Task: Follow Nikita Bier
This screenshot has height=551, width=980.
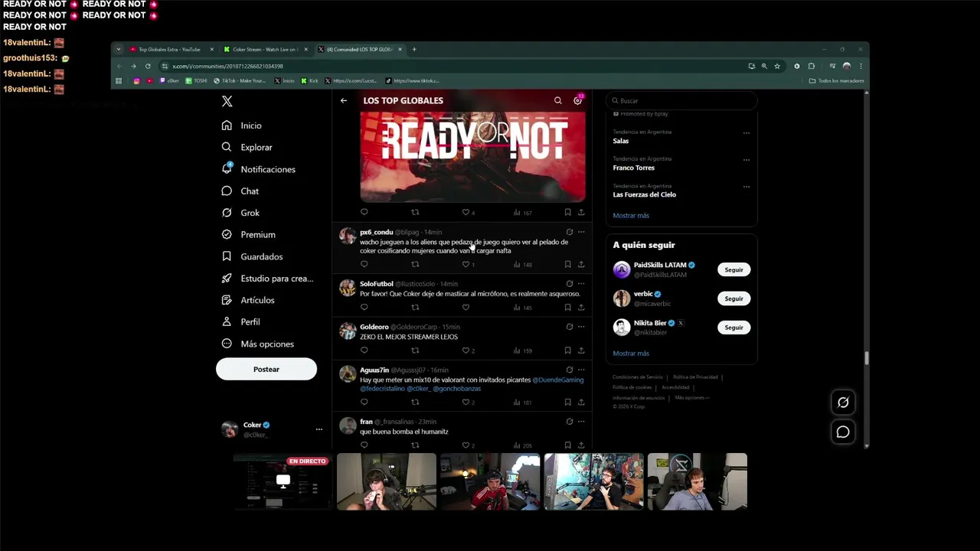Action: (733, 328)
